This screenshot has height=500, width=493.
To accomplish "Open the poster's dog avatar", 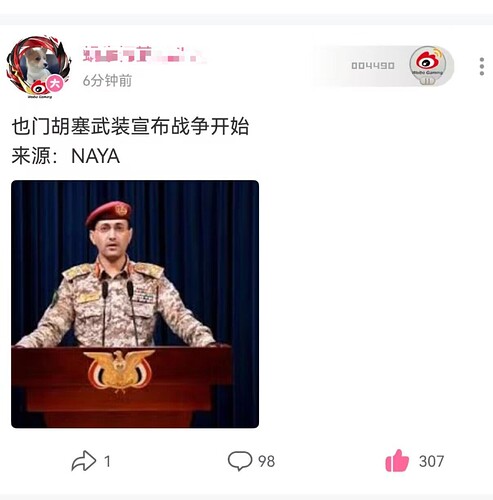I will pos(39,67).
